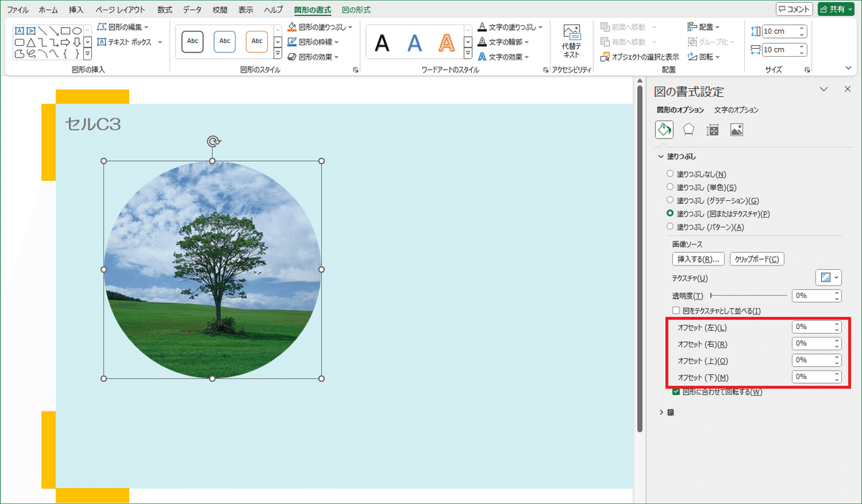
Task: Click the 挿入する(R)... button
Action: click(x=698, y=259)
